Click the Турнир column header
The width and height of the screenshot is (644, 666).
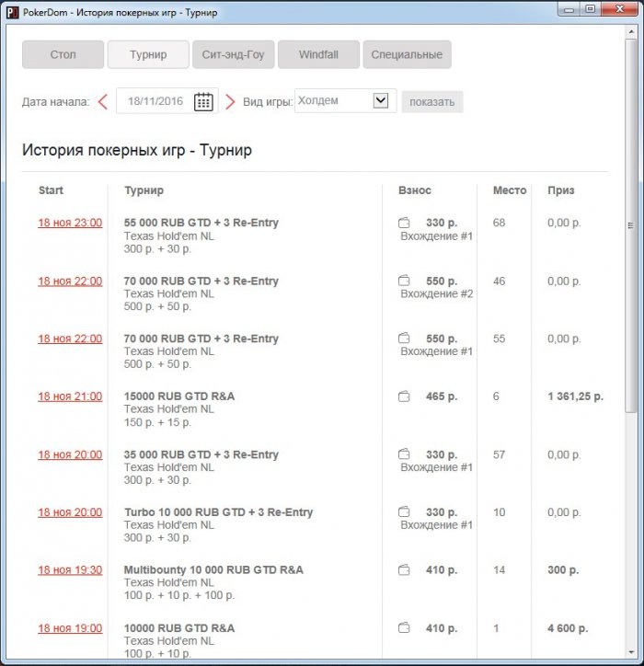(144, 190)
